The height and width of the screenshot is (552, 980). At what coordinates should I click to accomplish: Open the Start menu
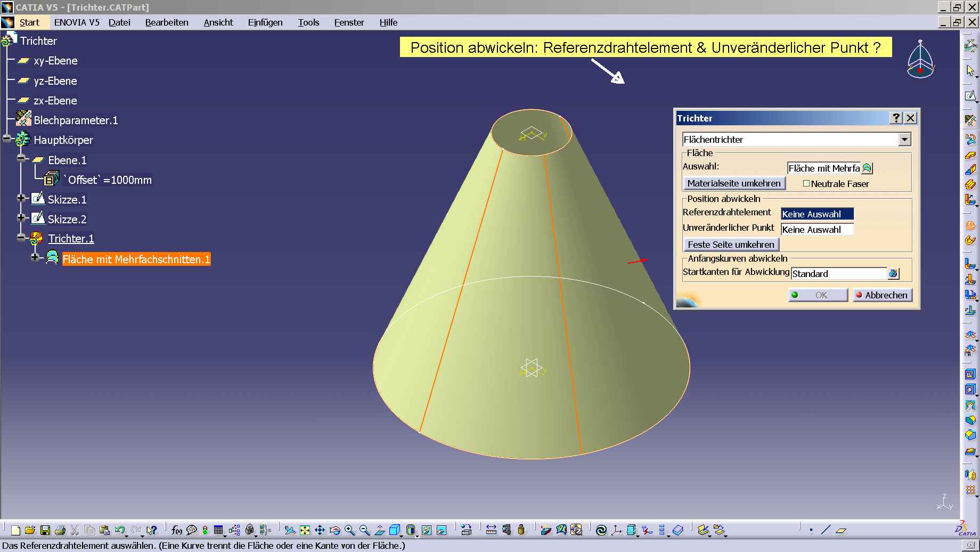(x=29, y=22)
